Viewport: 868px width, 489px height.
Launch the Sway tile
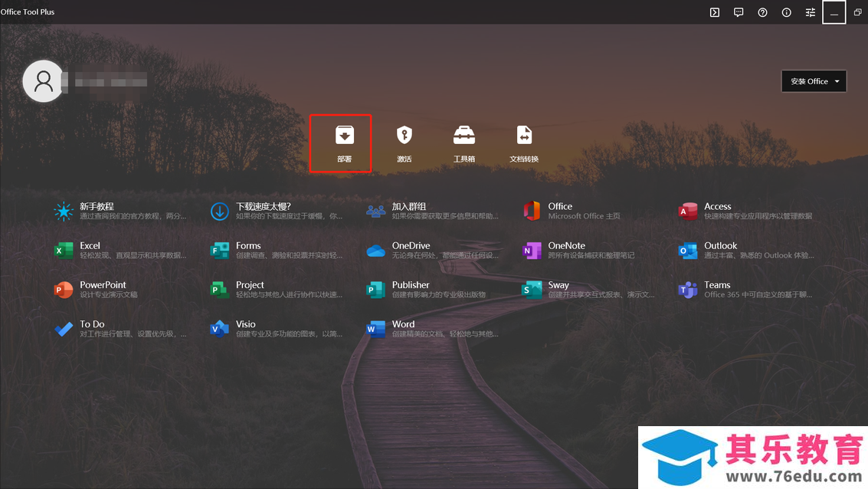[x=588, y=290]
